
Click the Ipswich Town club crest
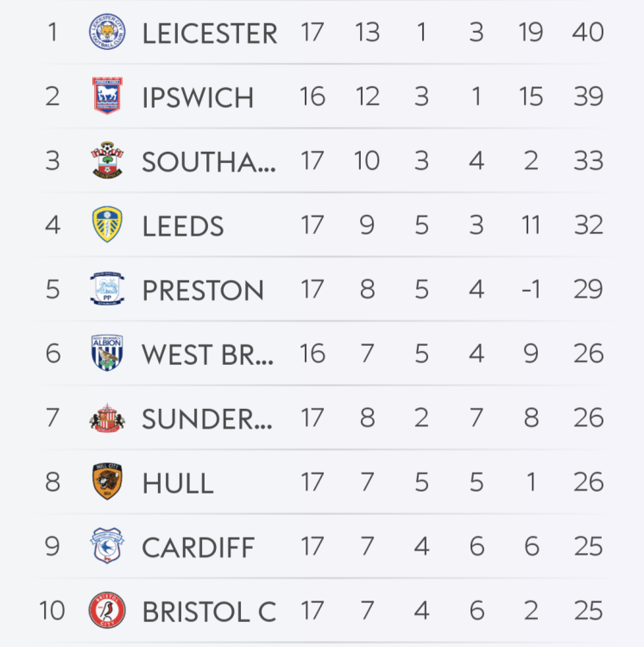point(107,97)
